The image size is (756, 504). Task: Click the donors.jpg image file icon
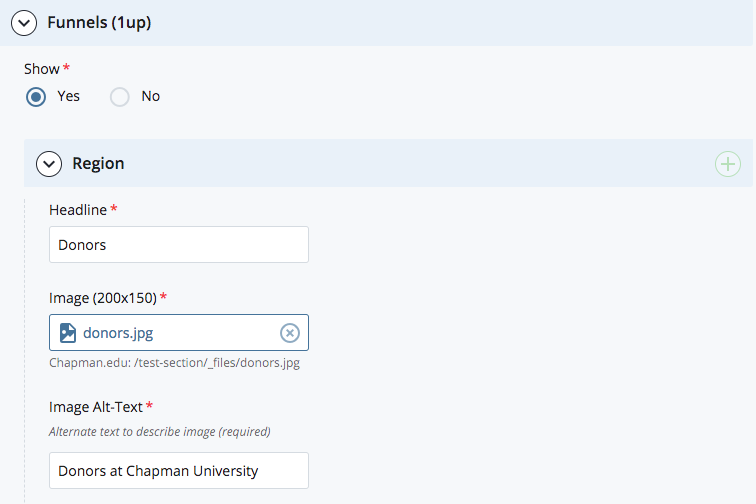coord(67,333)
